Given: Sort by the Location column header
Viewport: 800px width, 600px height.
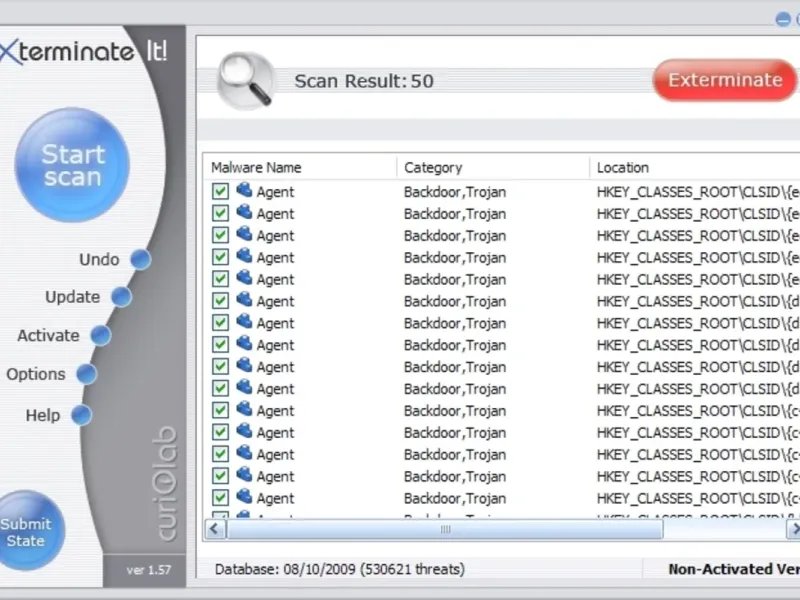Looking at the screenshot, I should 695,167.
